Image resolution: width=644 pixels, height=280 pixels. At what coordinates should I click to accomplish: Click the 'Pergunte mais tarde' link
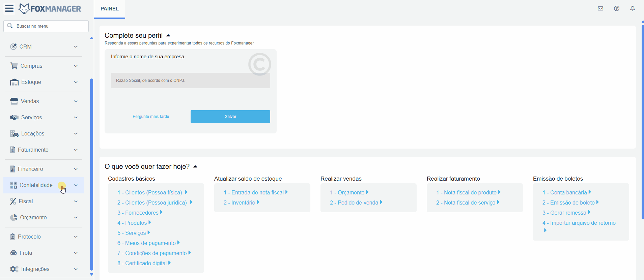pyautogui.click(x=151, y=117)
